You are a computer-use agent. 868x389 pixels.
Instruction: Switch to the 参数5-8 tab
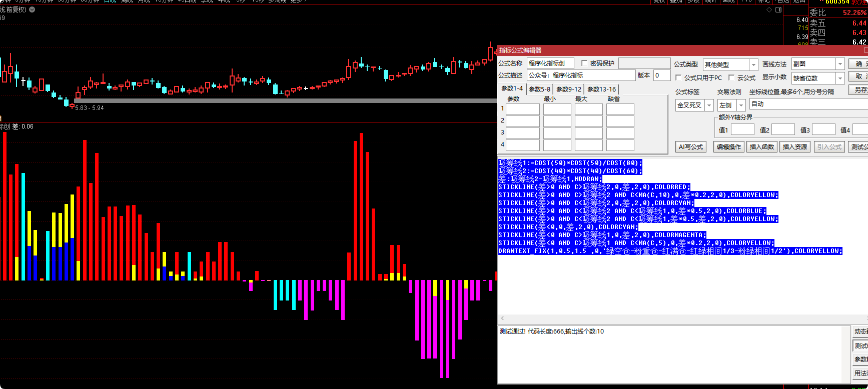pos(539,89)
